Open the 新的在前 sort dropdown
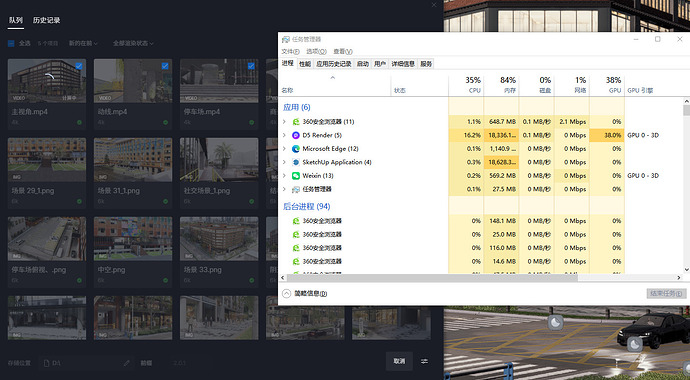 pos(83,43)
